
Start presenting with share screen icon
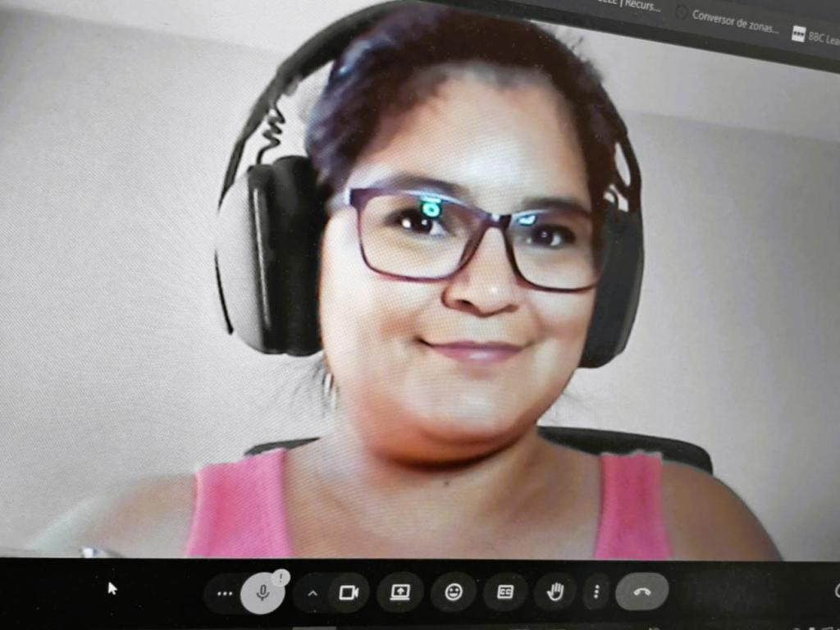(x=400, y=591)
